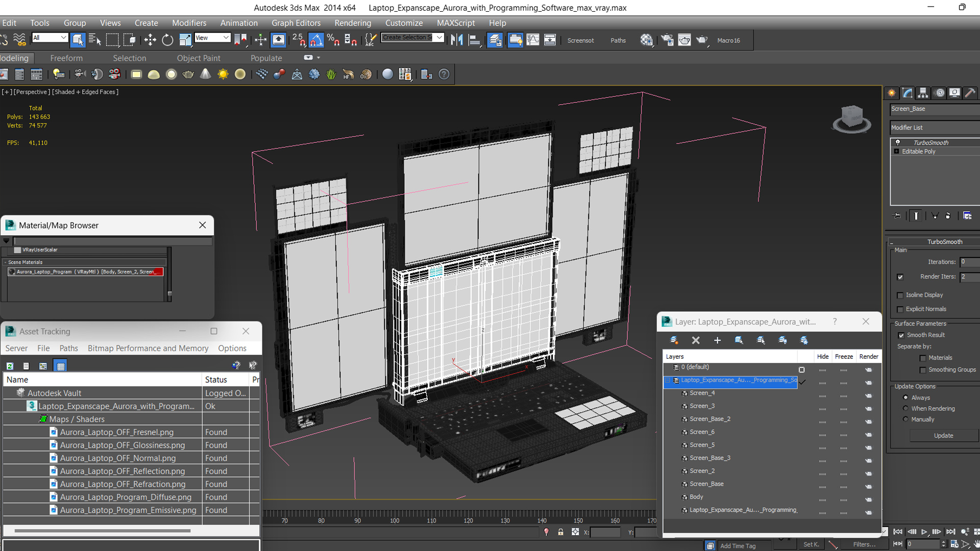
Task: Click the ViewCube in the viewport
Action: click(x=851, y=118)
